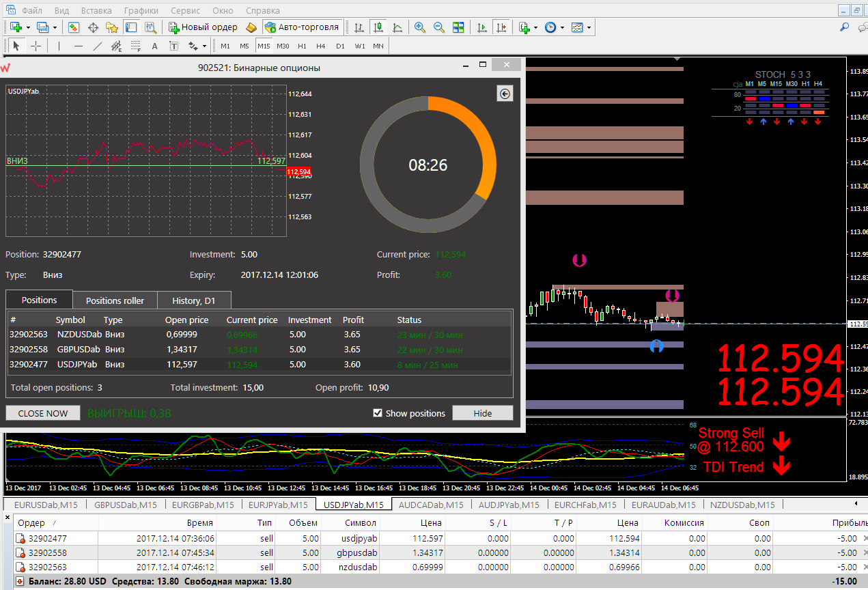The width and height of the screenshot is (868, 590).
Task: Toggle the Terminal panel icon
Action: click(131, 27)
